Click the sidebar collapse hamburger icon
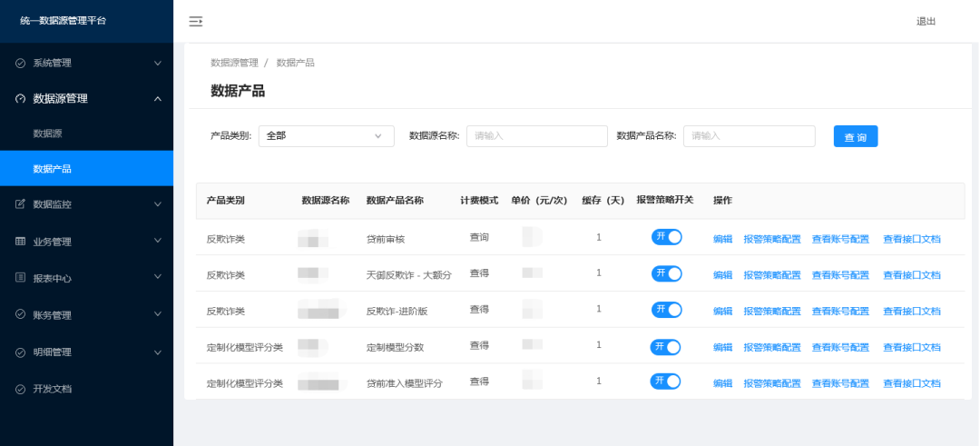 [195, 22]
